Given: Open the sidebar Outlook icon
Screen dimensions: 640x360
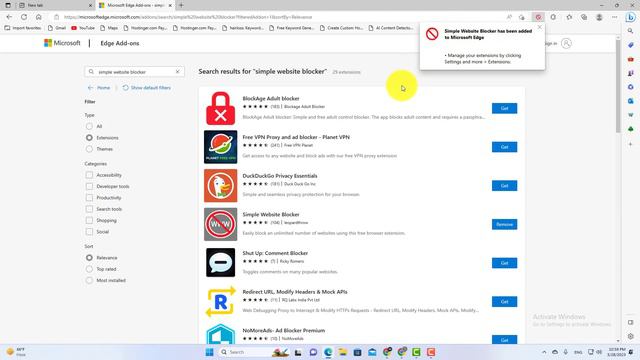Looking at the screenshot, I should coord(631,101).
